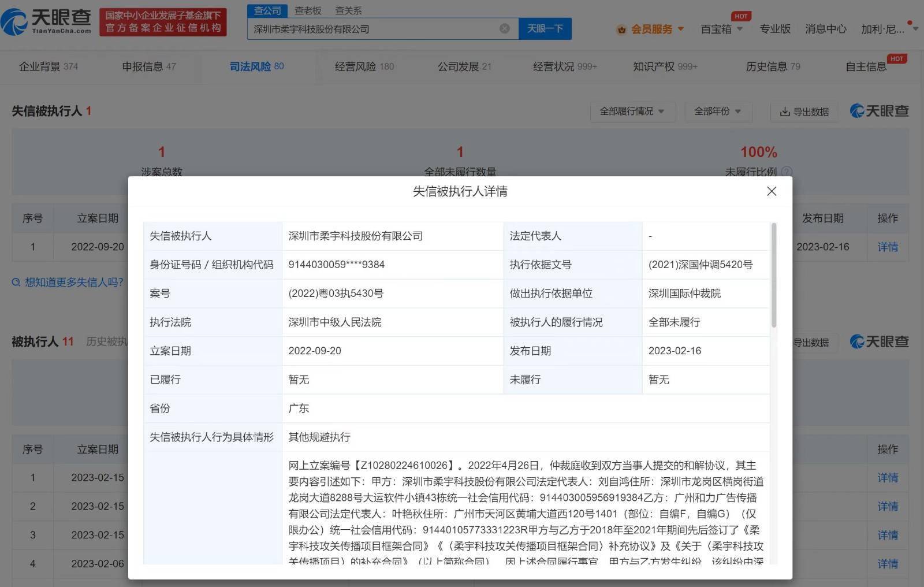The image size is (924, 587).
Task: Open 详情 for 被执行人 row 3
Action: tap(888, 535)
